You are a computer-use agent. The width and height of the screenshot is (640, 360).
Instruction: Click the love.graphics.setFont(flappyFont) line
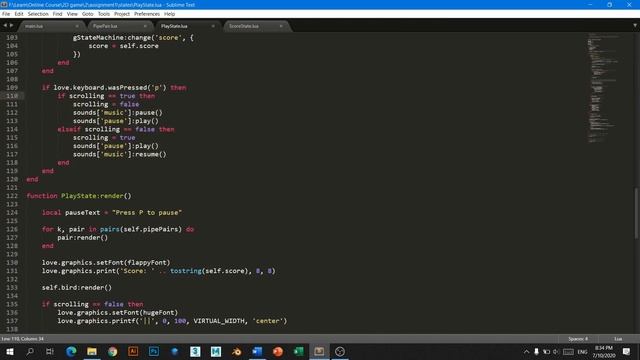coord(106,262)
